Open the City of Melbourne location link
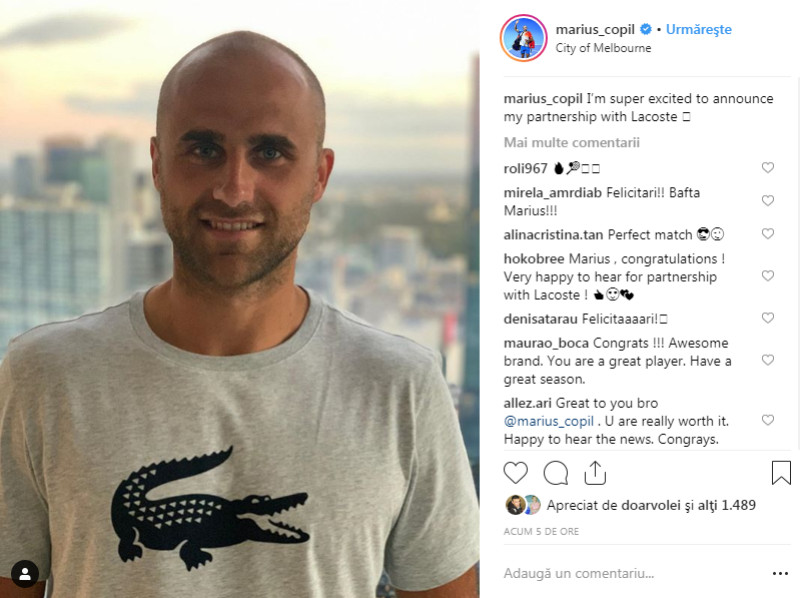Screen dimensions: 800x598 pyautogui.click(x=603, y=48)
